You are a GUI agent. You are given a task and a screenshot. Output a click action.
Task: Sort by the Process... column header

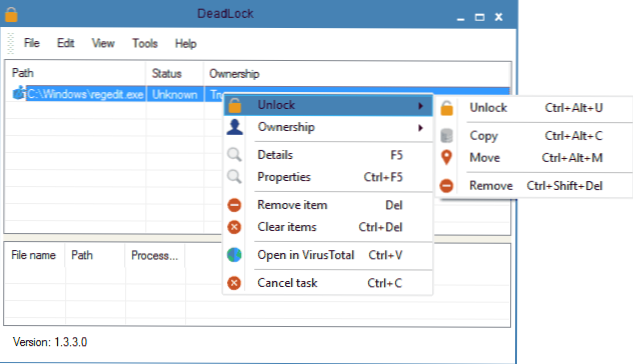click(155, 255)
